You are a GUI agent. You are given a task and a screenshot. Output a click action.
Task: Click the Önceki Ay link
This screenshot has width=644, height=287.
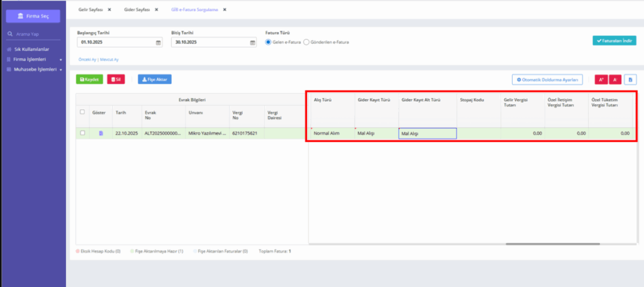[x=87, y=60]
